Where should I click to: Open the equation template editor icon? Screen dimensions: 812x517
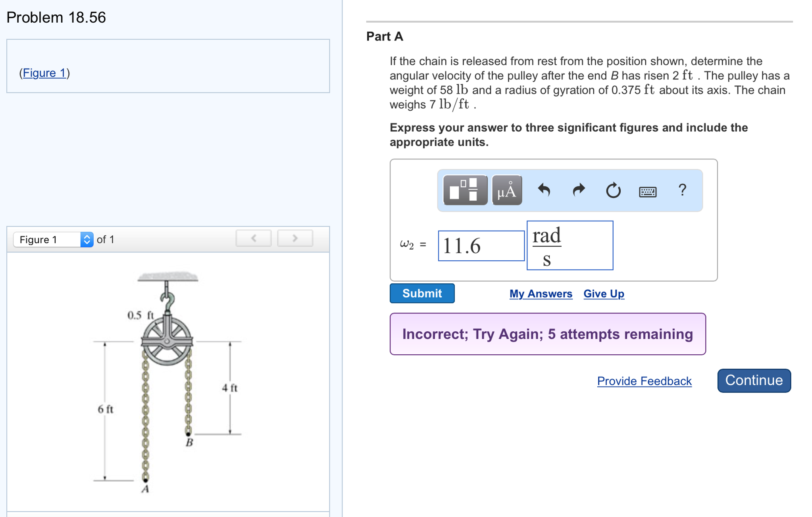(x=465, y=190)
